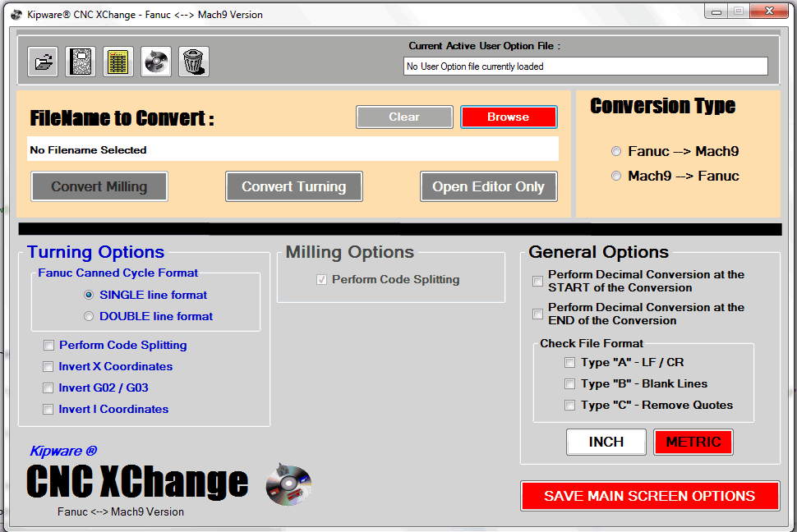797x532 pixels.
Task: Click the Kipware title bar app icon
Action: coord(16,15)
